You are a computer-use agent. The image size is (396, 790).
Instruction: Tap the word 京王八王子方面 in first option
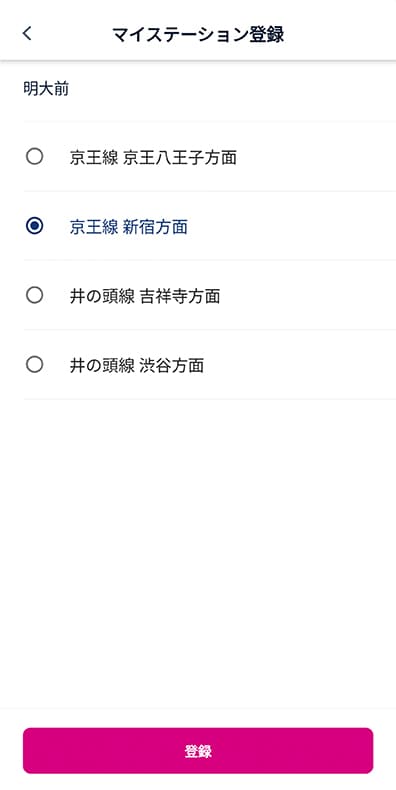tap(180, 158)
